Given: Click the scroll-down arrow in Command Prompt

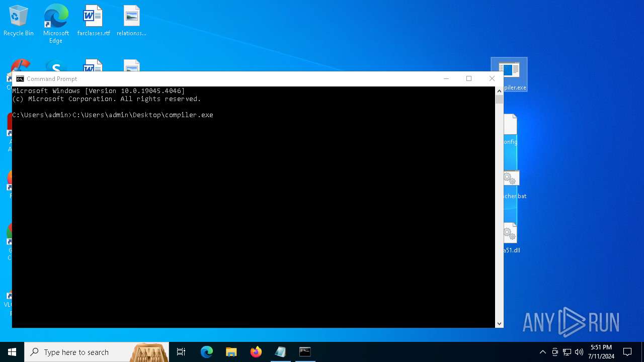Looking at the screenshot, I should click(499, 324).
